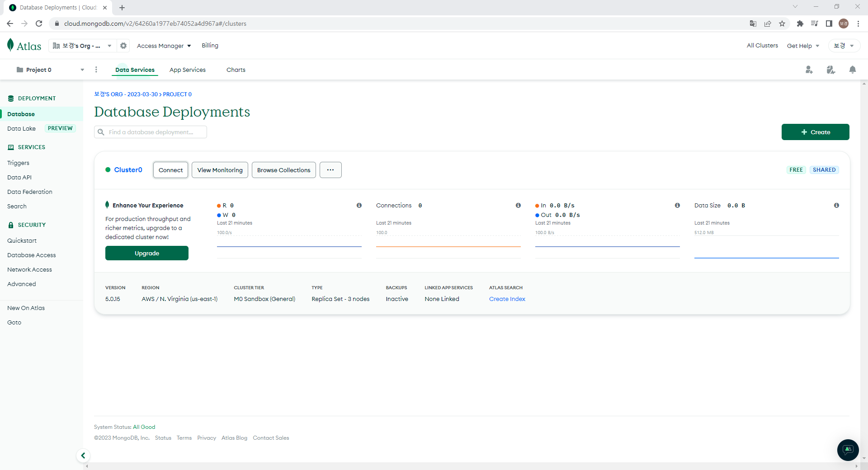Open Network Access in sidebar
868x470 pixels.
29,269
